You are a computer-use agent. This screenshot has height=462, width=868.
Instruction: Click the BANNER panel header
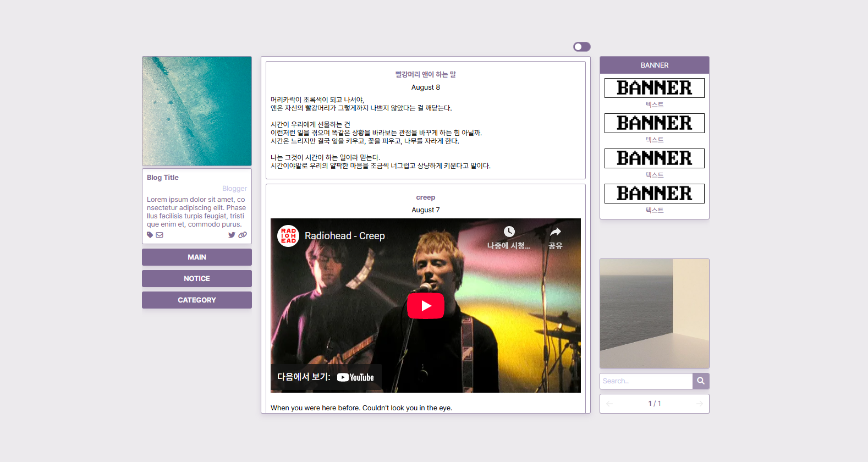pos(655,65)
